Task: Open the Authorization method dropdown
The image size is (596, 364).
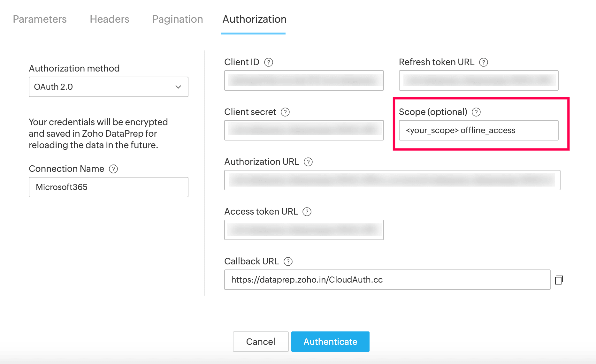Action: 109,87
